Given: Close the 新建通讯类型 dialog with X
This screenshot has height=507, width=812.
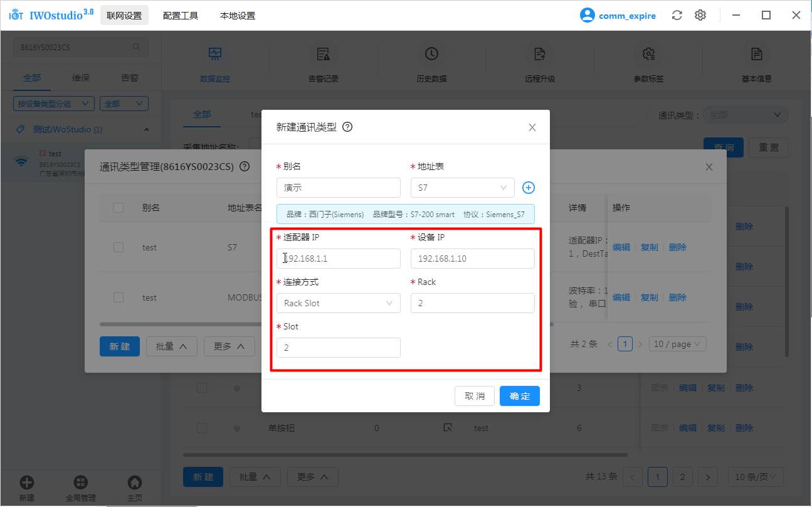Looking at the screenshot, I should [532, 127].
